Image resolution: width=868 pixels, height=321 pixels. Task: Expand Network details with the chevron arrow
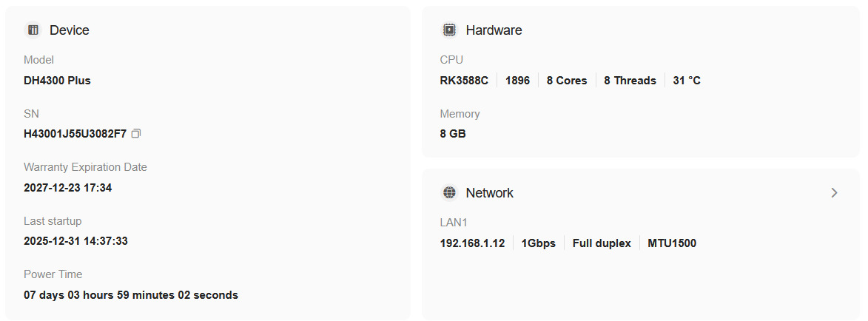(834, 193)
